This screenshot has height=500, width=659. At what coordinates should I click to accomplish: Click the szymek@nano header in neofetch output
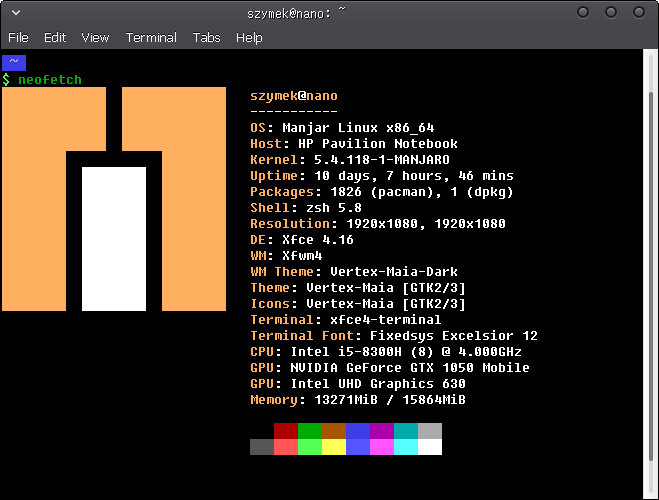(294, 96)
